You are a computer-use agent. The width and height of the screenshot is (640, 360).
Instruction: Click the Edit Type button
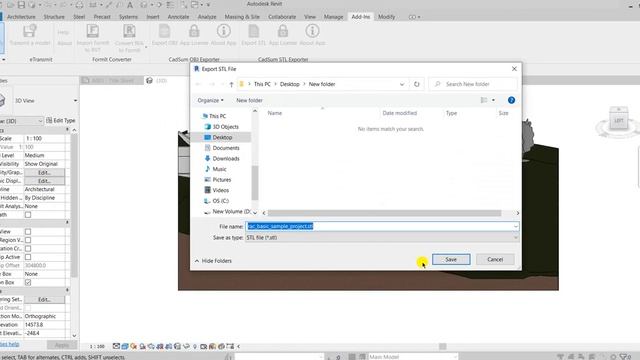[60, 120]
